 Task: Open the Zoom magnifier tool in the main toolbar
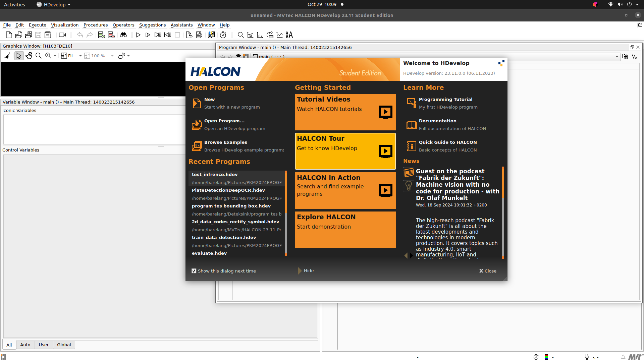(x=240, y=35)
